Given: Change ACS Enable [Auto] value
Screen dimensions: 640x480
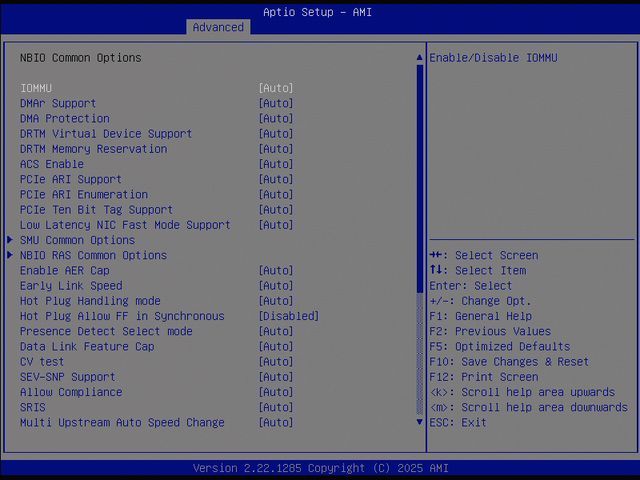Looking at the screenshot, I should pyautogui.click(x=276, y=164).
